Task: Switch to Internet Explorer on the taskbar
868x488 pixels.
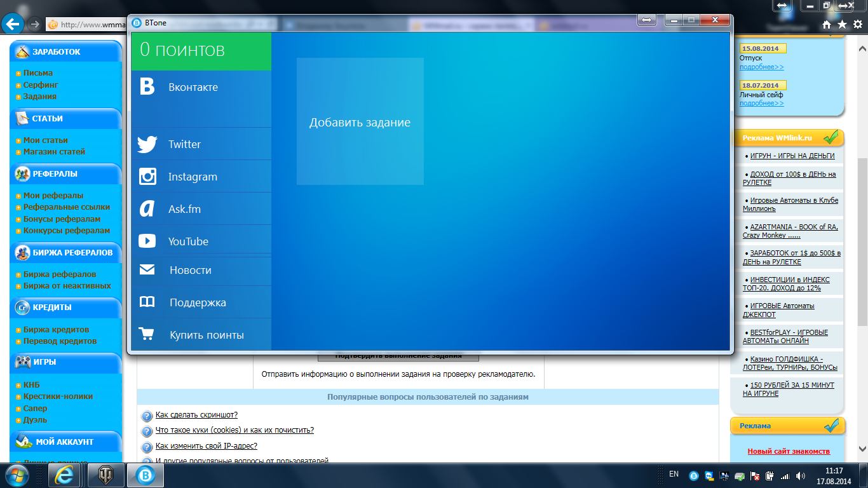Action: (x=64, y=475)
